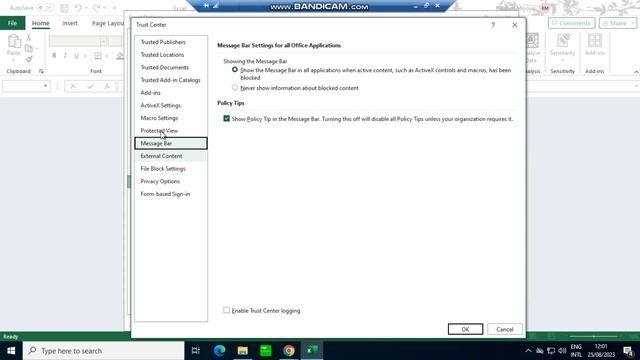Viewport: 640px width, 360px height.
Task: Open the Excel File tab
Action: click(12, 23)
